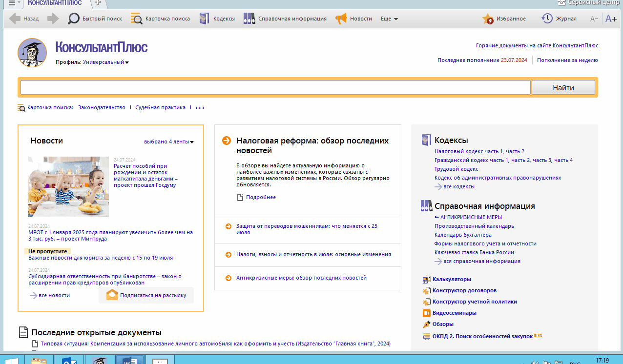Open Антикризисные меры: обзор последних новостей
The height and width of the screenshot is (364, 623).
point(301,278)
